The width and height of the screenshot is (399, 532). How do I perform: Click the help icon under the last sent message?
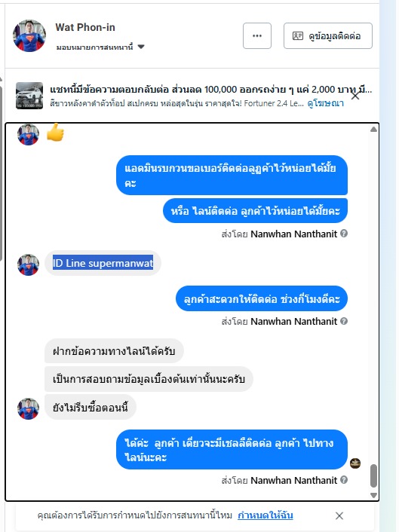pyautogui.click(x=344, y=480)
